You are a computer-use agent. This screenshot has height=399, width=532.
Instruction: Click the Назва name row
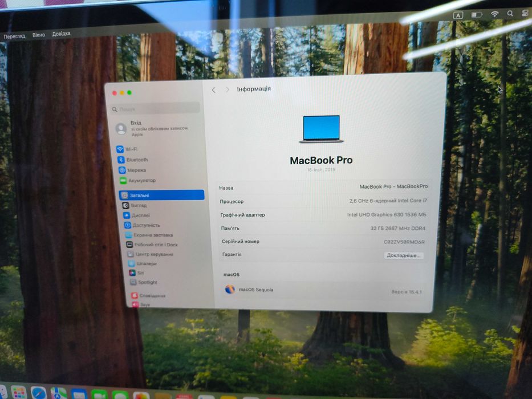[x=324, y=187]
